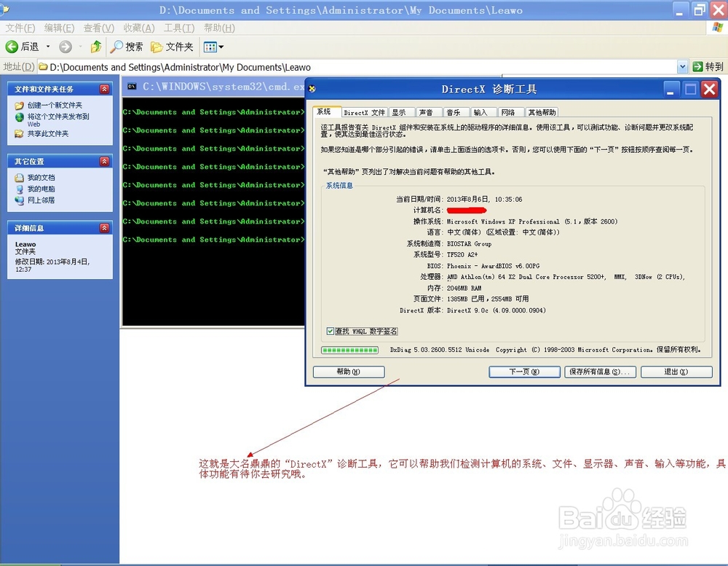The height and width of the screenshot is (566, 728).
Task: Toggle the 查找 WHQL 数字签名 checkbox
Action: pyautogui.click(x=330, y=331)
